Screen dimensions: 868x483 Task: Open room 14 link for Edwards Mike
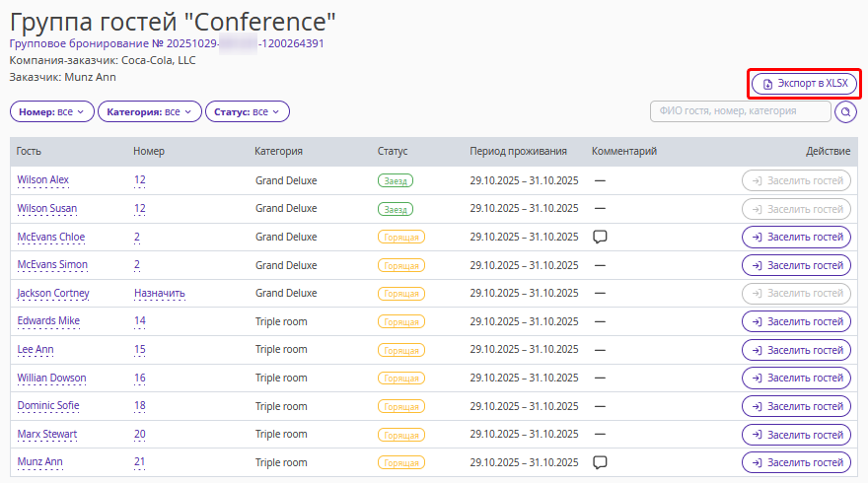140,321
